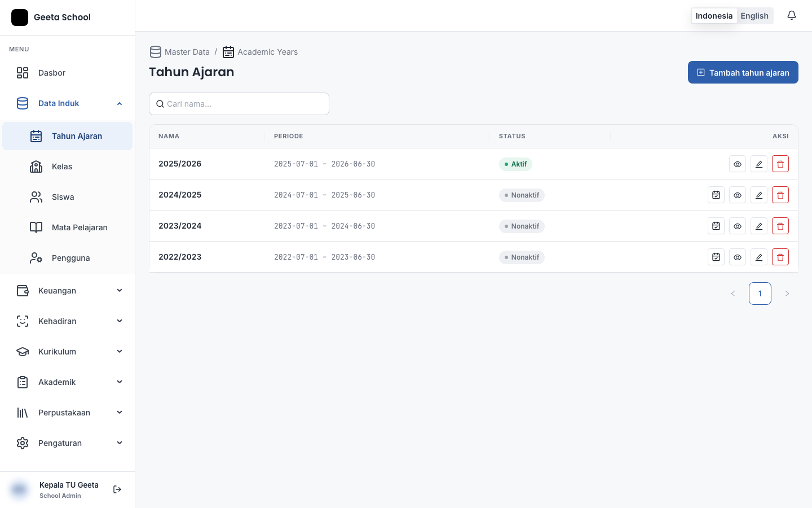Click Academic Years breadcrumb

click(x=260, y=52)
